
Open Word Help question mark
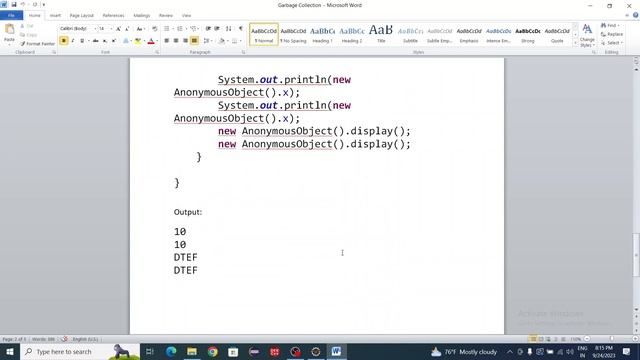pyautogui.click(x=636, y=15)
